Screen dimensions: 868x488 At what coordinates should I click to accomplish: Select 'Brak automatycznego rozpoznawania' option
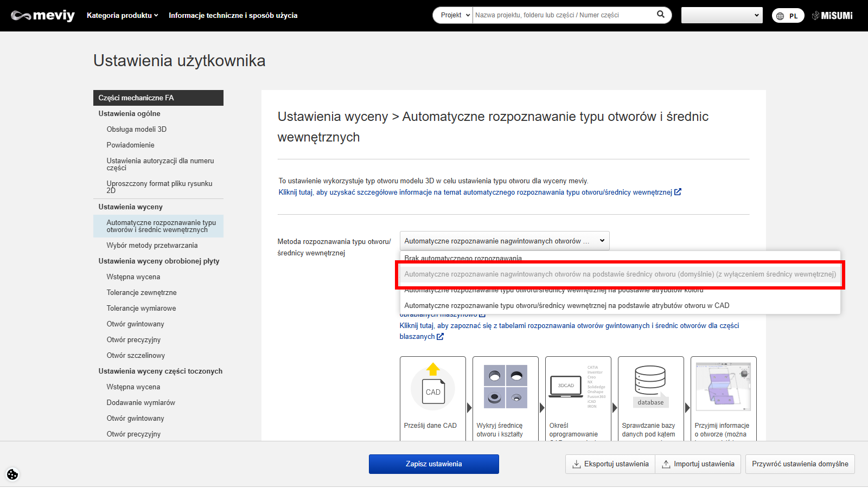[463, 257]
